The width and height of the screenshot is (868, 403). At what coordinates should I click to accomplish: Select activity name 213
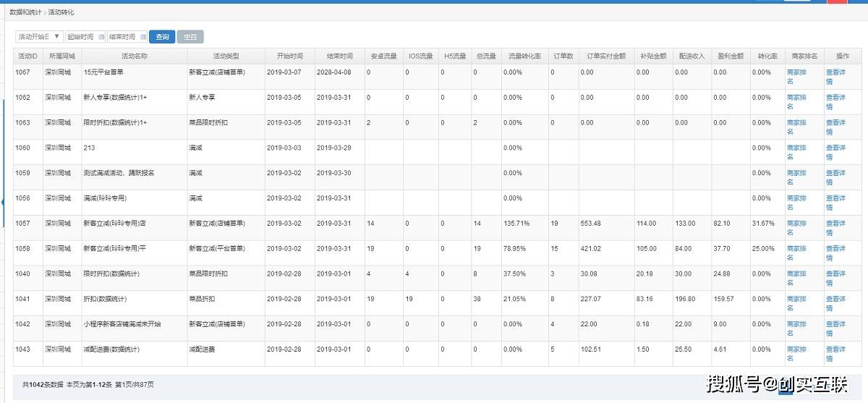tap(89, 148)
